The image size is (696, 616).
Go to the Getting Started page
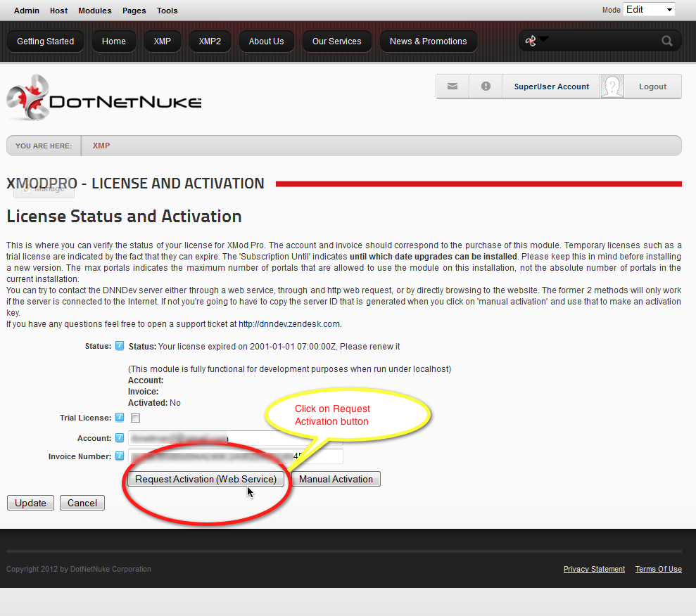click(45, 41)
